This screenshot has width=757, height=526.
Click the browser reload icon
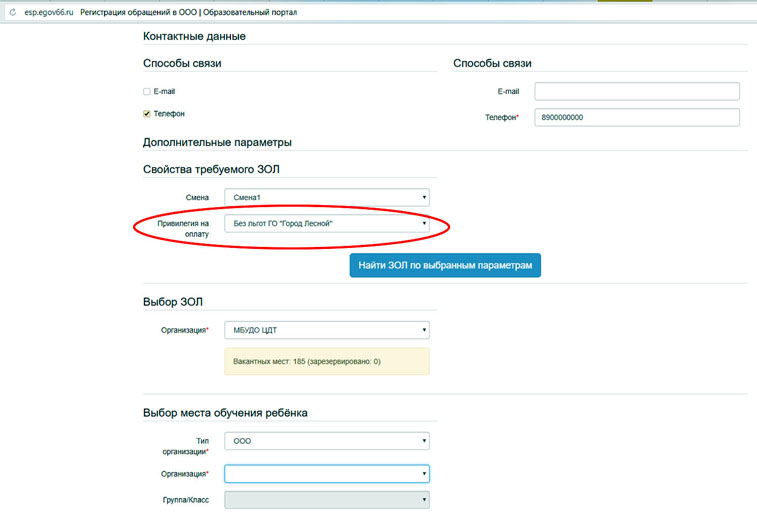tap(13, 12)
